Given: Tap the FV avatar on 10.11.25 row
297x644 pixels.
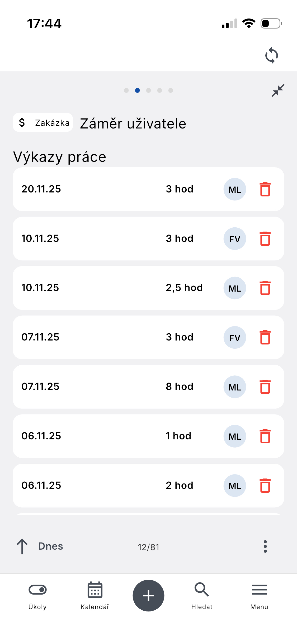Looking at the screenshot, I should [235, 239].
